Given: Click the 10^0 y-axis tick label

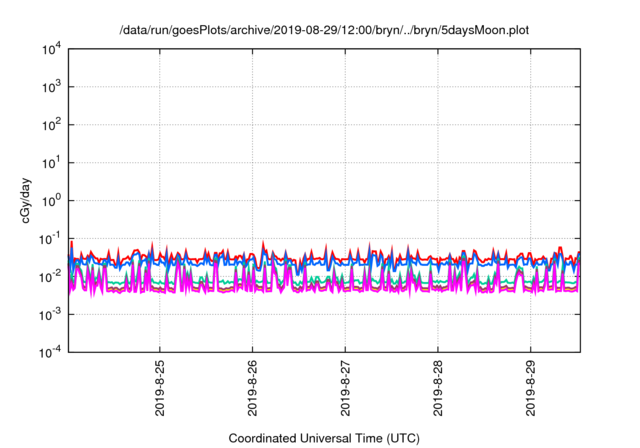Looking at the screenshot, I should point(52,200).
